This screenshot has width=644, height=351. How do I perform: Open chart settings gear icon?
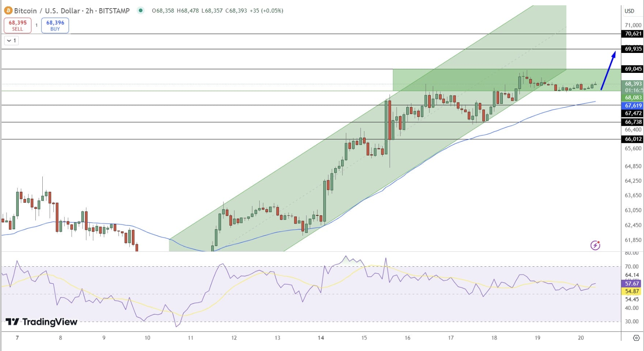(636, 338)
